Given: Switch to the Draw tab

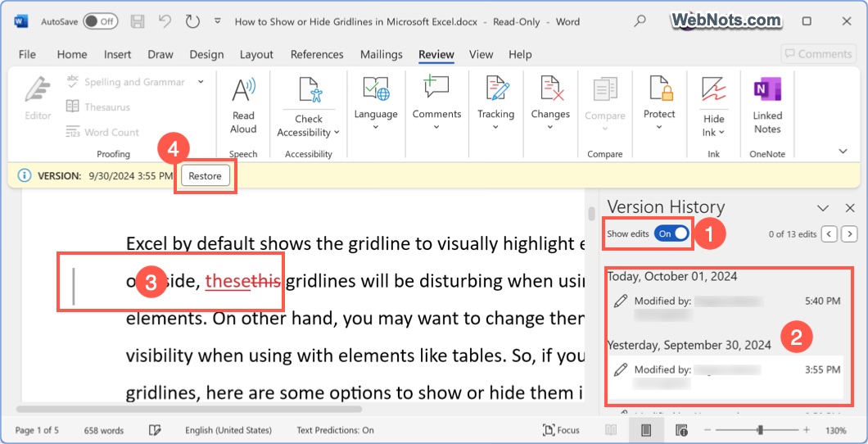Looking at the screenshot, I should 160,54.
